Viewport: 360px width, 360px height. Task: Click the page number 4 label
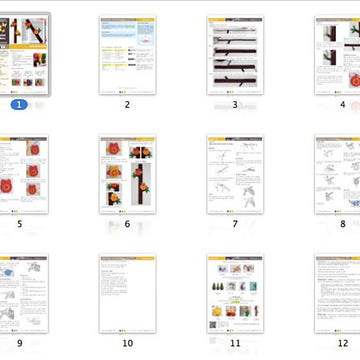pyautogui.click(x=343, y=105)
